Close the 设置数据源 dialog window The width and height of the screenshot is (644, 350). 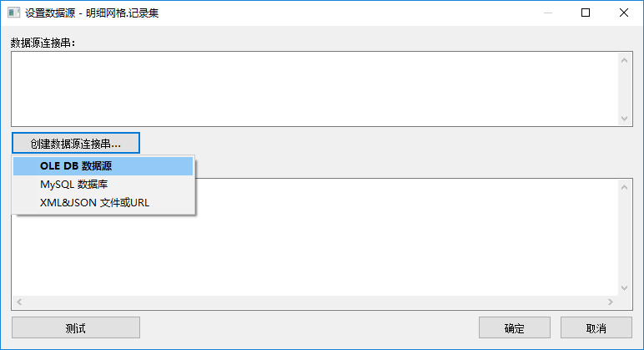(624, 13)
